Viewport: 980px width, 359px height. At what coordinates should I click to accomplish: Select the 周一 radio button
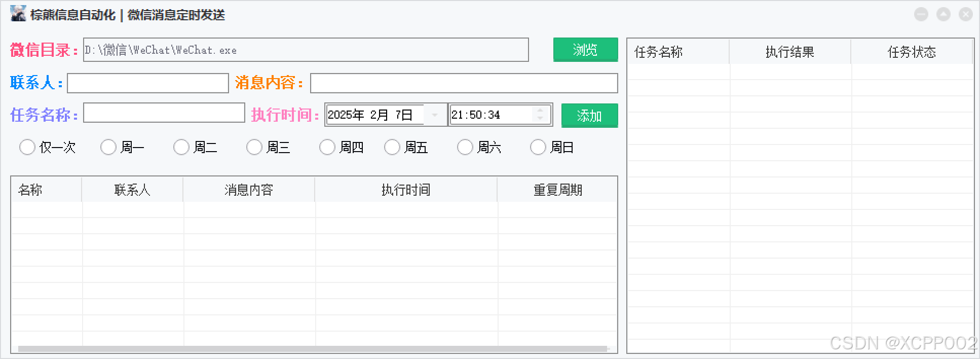point(108,148)
